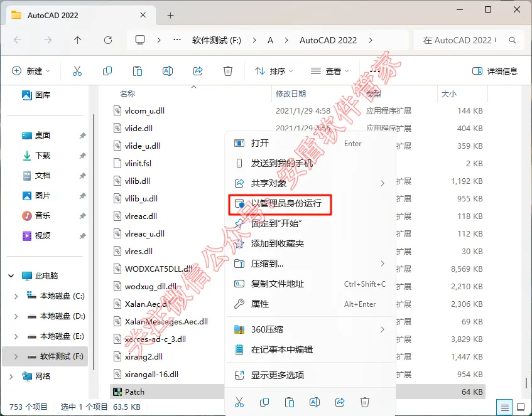Image resolution: width=532 pixels, height=416 pixels.
Task: Close the AutoCAD 2022 tab
Action: (x=143, y=15)
